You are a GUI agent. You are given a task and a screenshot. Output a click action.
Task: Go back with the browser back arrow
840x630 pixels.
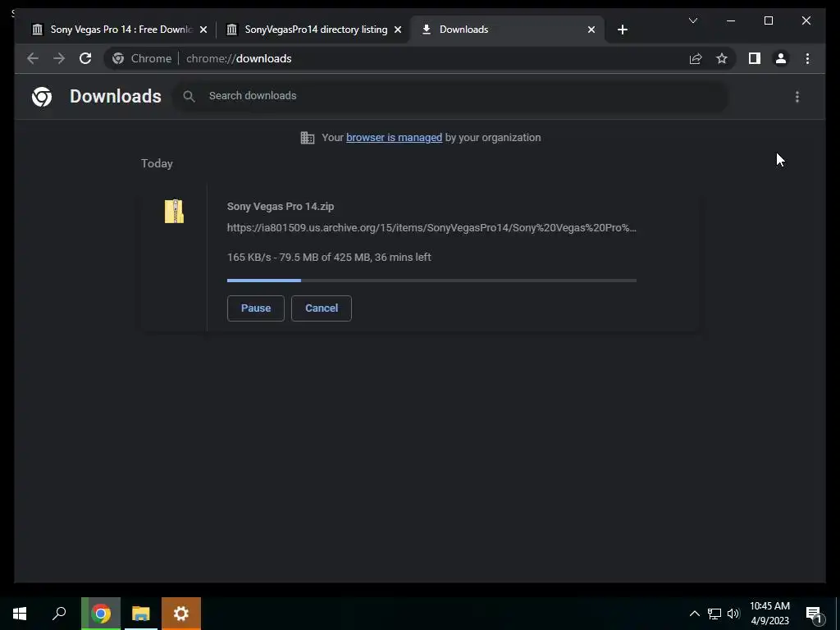[33, 58]
